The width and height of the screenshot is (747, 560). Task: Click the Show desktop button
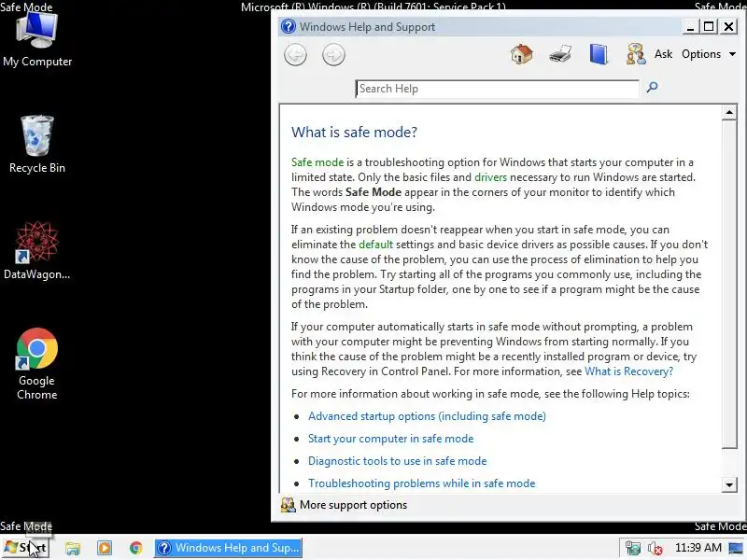tap(737, 548)
